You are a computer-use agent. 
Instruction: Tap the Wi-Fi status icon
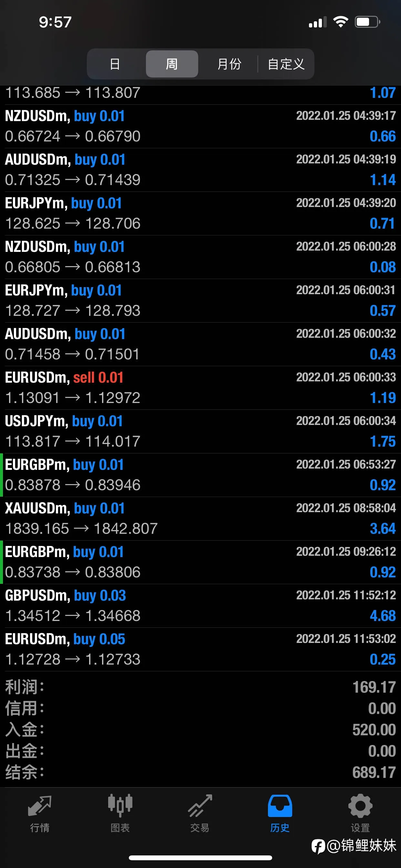[340, 22]
